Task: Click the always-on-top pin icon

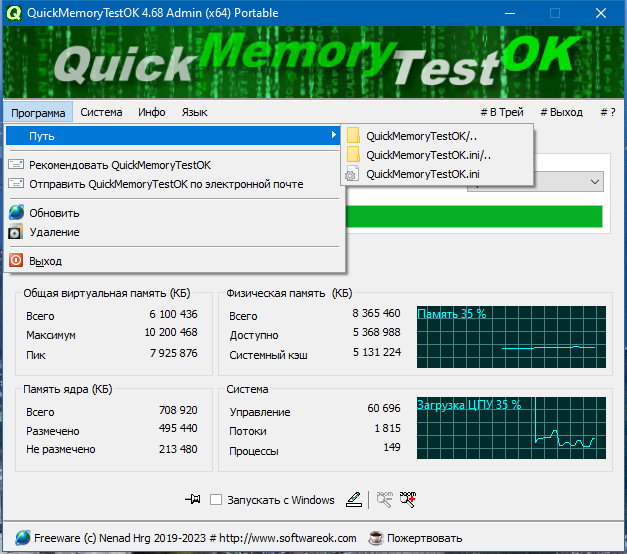Action: [193, 499]
